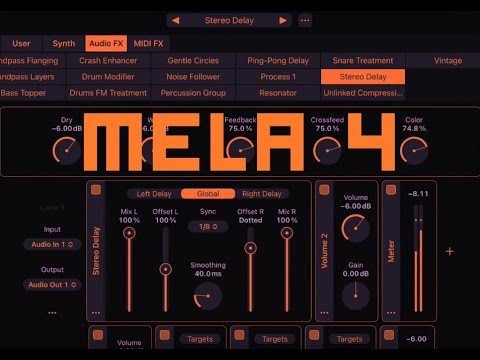Click the Feedback knob
The height and width of the screenshot is (360, 480).
pos(240,150)
